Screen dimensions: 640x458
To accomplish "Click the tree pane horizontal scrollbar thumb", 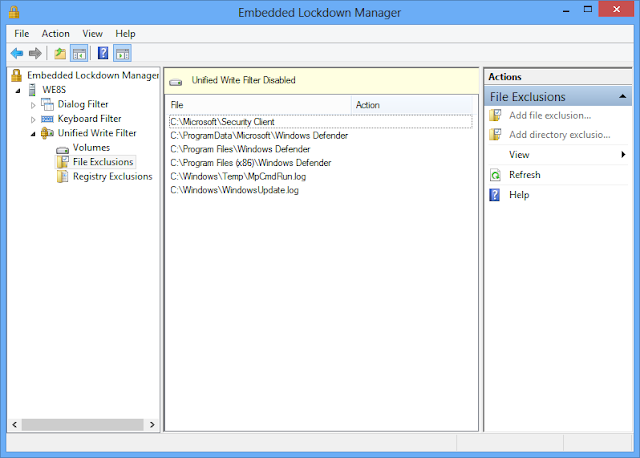I will coord(83,425).
